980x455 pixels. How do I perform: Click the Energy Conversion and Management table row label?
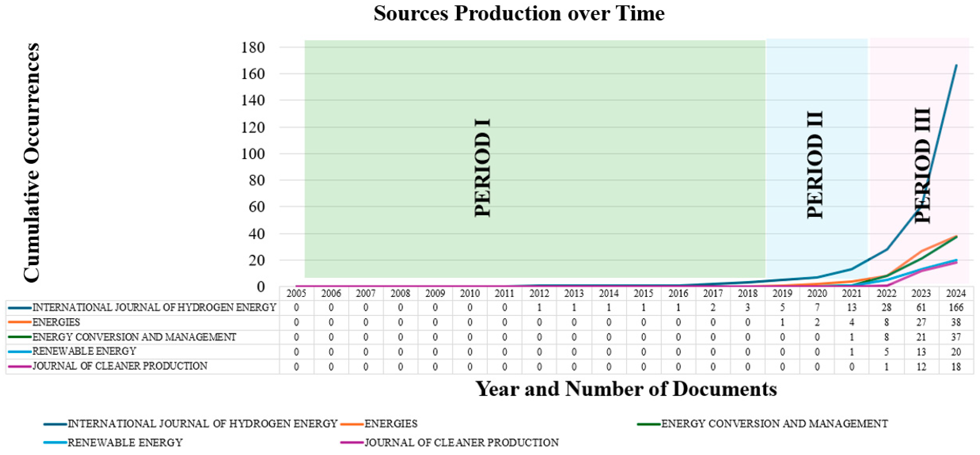coord(134,337)
